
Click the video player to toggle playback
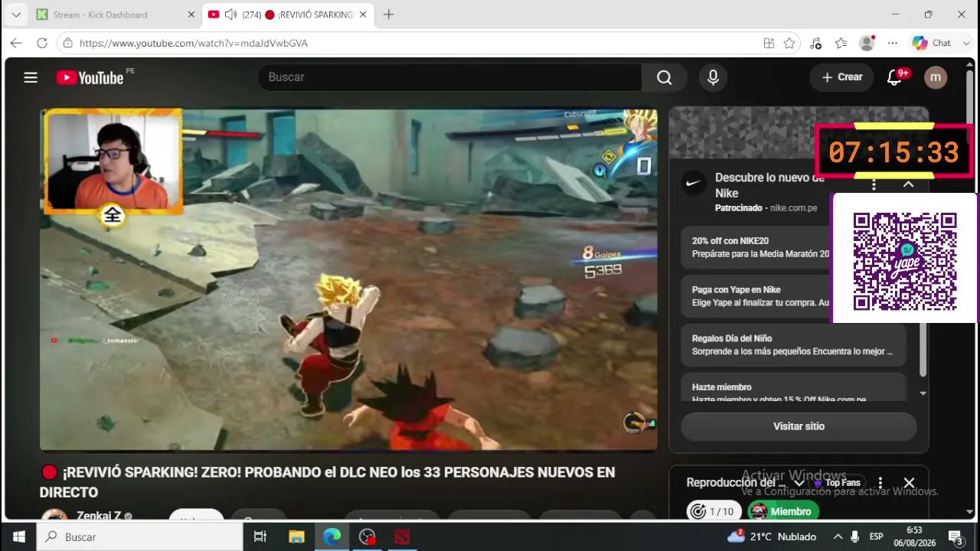[x=348, y=279]
